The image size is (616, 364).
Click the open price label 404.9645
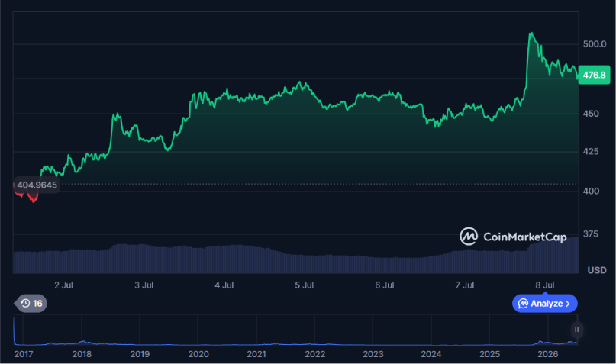tap(37, 185)
